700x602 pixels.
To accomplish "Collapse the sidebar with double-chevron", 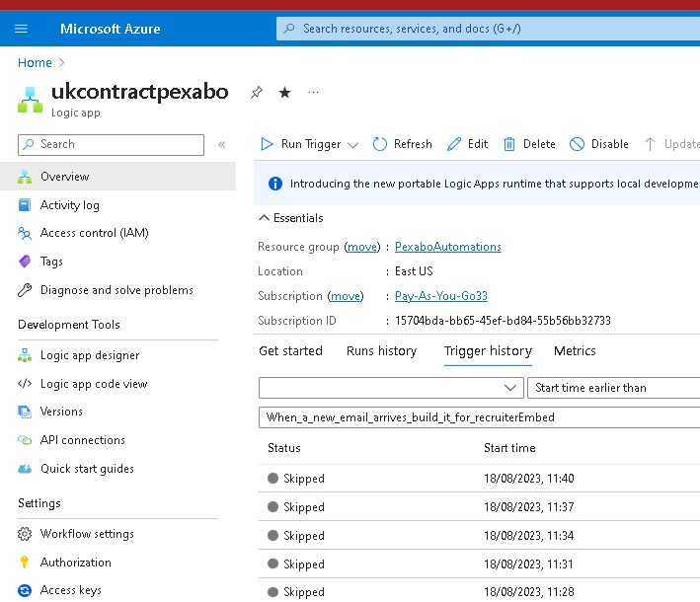I will coord(222,144).
